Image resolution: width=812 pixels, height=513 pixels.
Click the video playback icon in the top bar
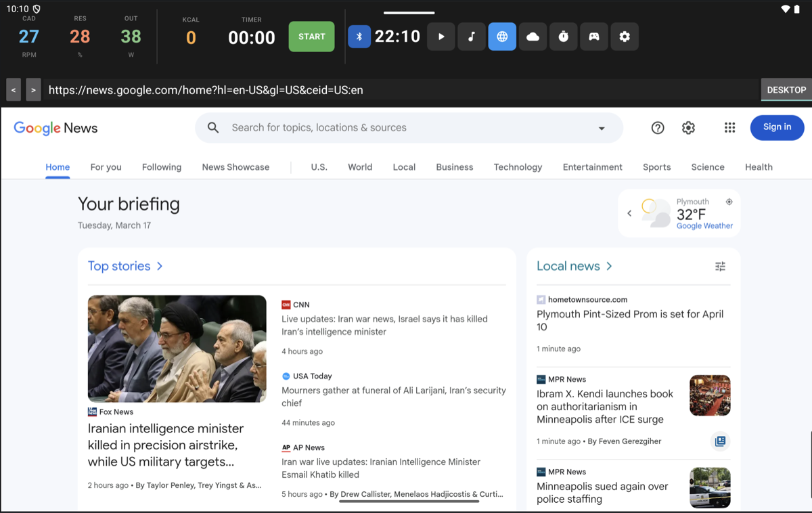[x=441, y=37]
